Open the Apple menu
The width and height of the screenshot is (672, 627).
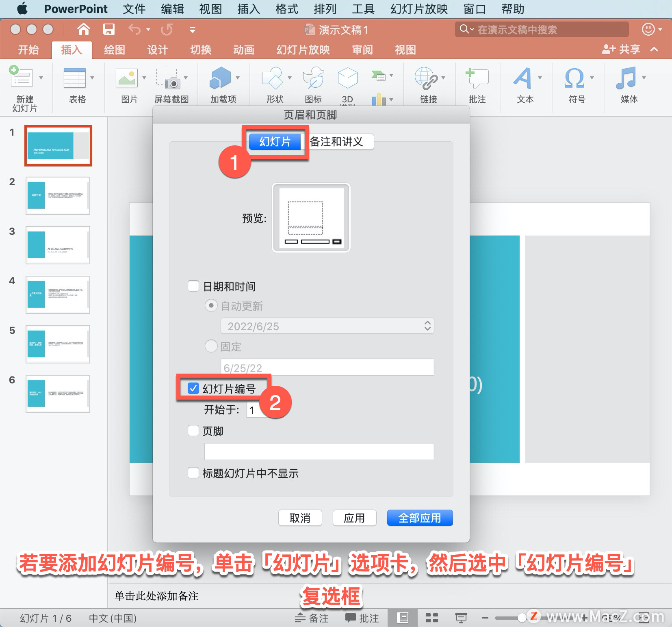[22, 9]
